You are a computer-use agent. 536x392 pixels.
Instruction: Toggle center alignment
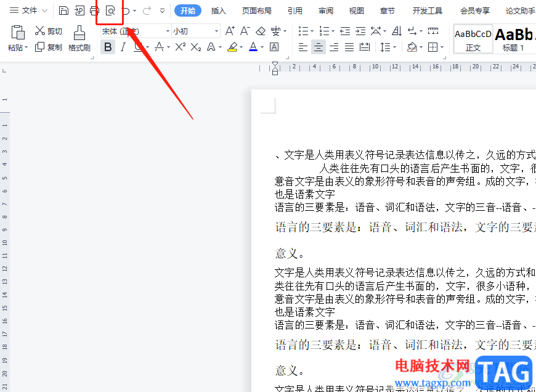pyautogui.click(x=319, y=47)
